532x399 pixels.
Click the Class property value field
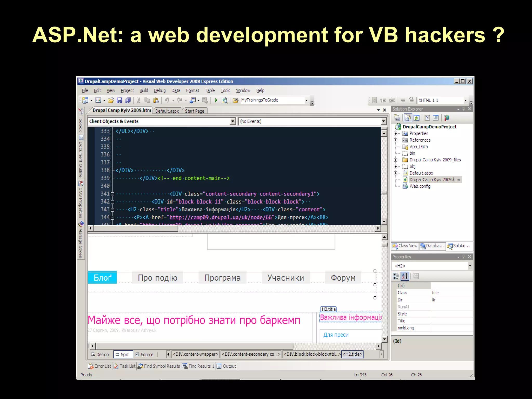point(451,293)
